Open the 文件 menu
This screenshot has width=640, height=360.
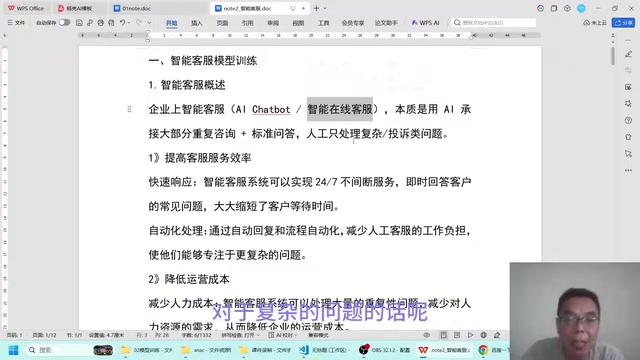point(16,23)
